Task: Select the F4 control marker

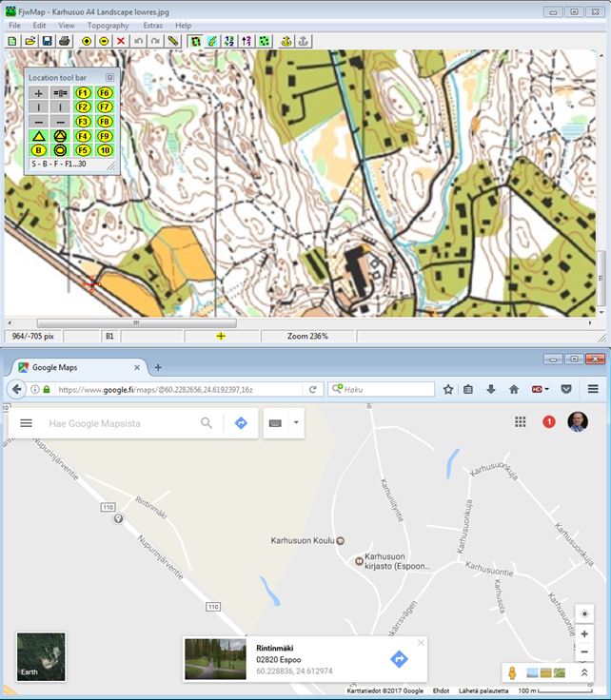Action: 83,136
